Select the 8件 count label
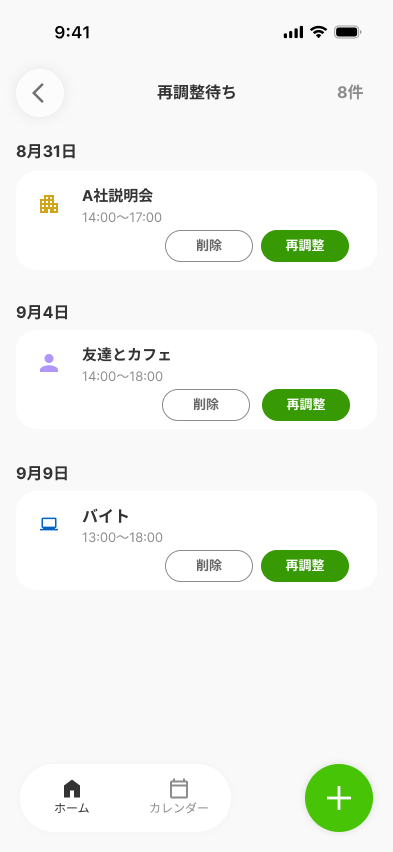 [350, 93]
